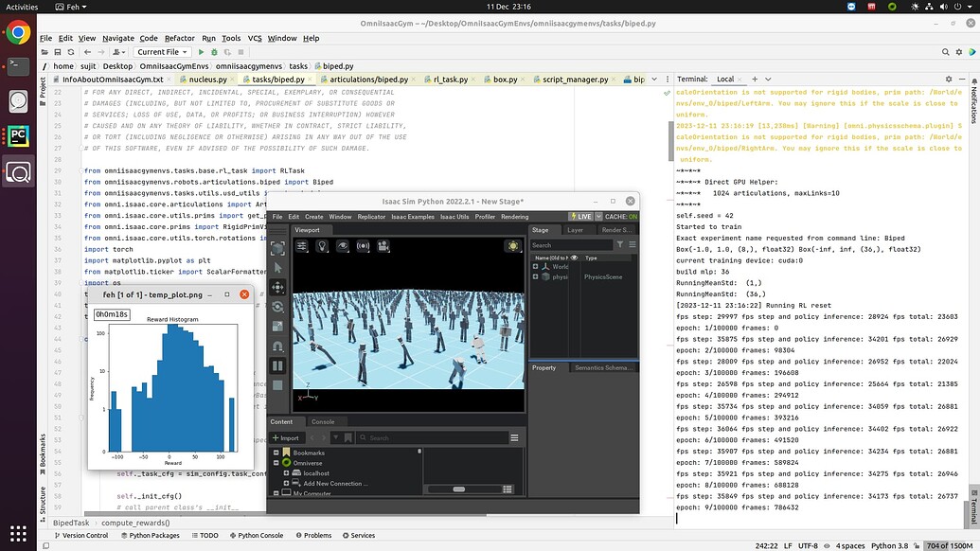
Task: Click the eye icon in the viewport toolbar
Action: (x=343, y=247)
